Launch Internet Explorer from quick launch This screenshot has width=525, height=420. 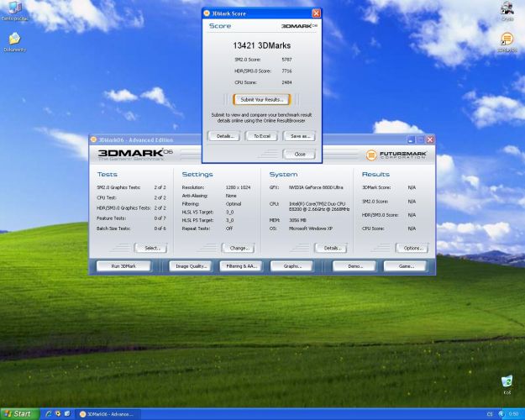tap(48, 414)
